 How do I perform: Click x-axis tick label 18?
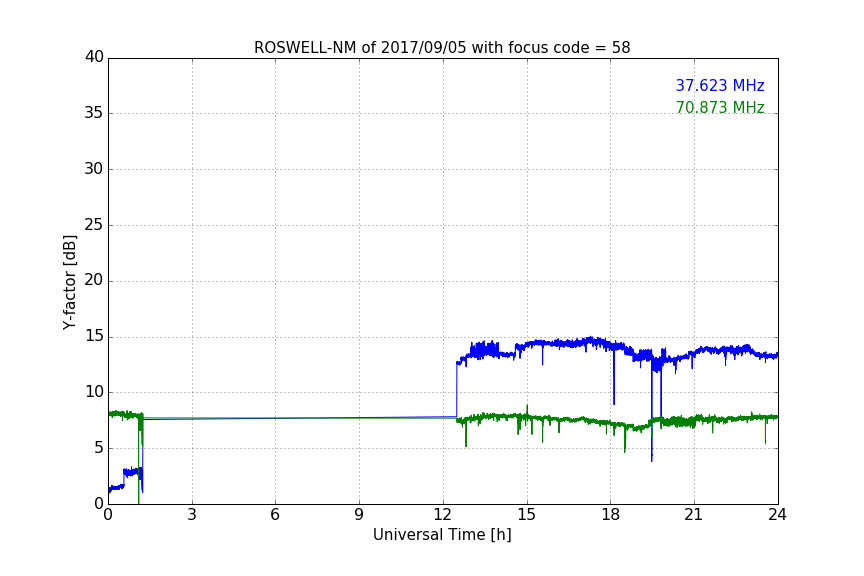[x=611, y=515]
